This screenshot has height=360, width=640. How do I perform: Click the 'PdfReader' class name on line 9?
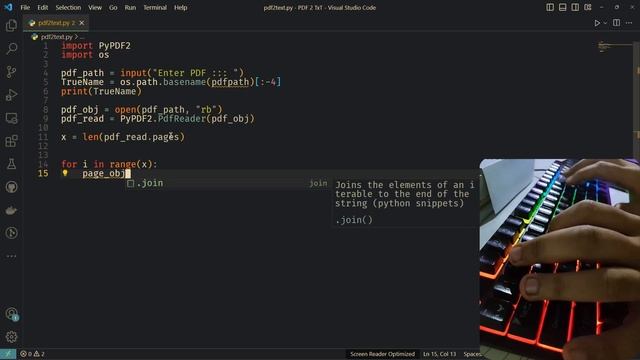click(182, 119)
